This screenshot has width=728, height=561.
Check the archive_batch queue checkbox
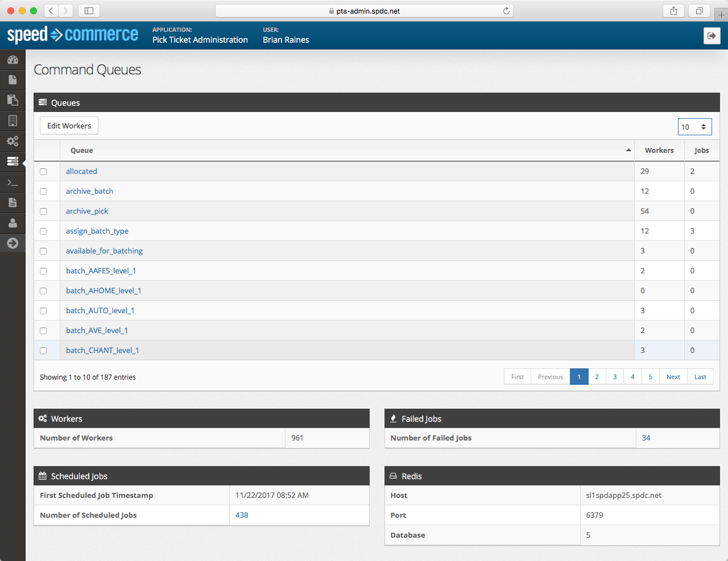(43, 192)
